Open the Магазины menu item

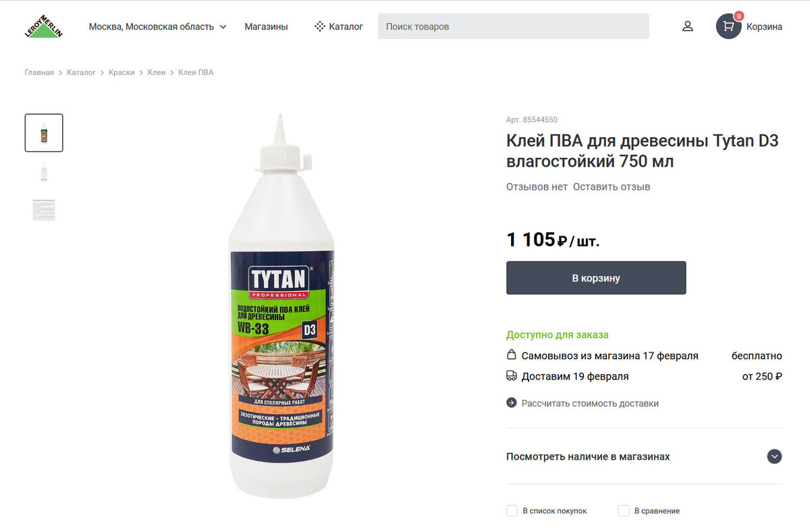click(x=266, y=26)
